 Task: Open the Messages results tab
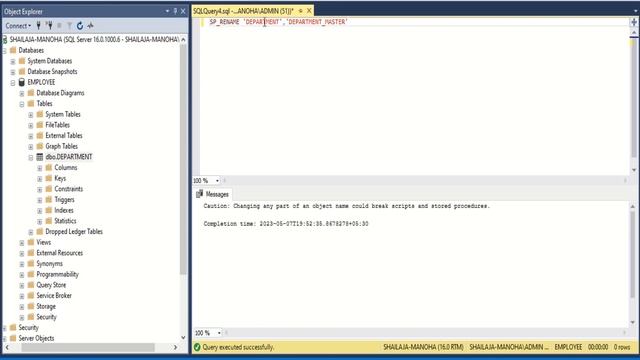tap(213, 194)
